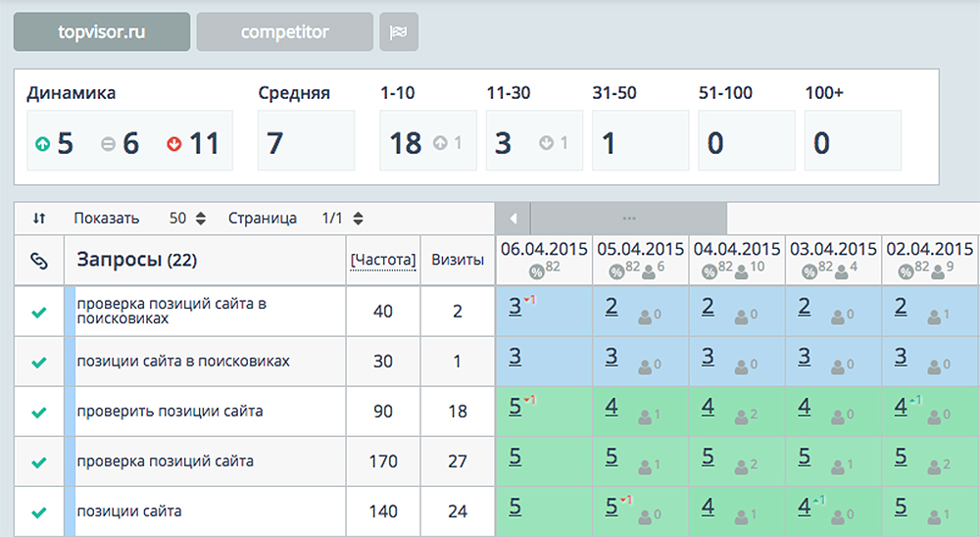Toggle checkmark for 'позиции сайта в поисковиках'

click(x=39, y=362)
